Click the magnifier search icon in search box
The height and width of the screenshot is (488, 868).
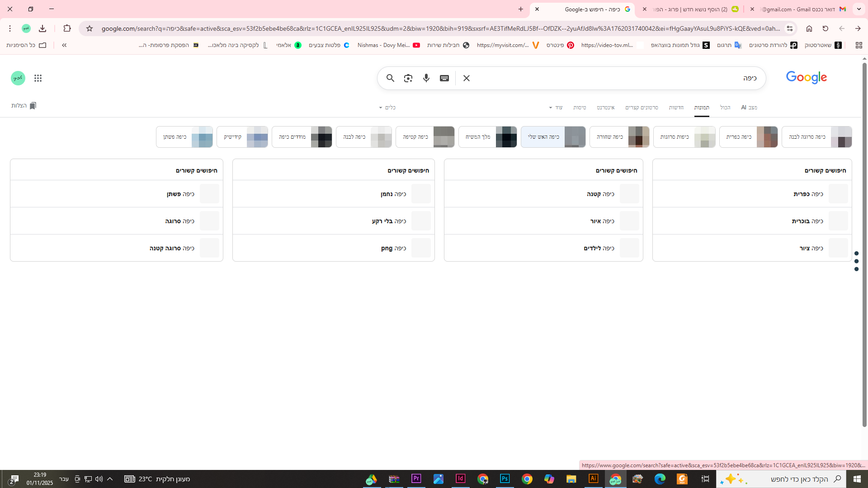pyautogui.click(x=390, y=78)
